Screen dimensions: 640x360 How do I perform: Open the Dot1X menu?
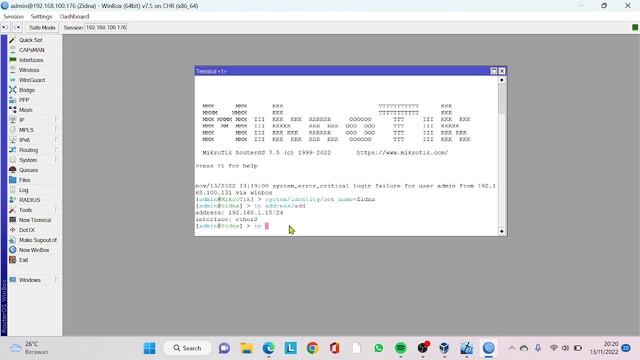[x=27, y=230]
